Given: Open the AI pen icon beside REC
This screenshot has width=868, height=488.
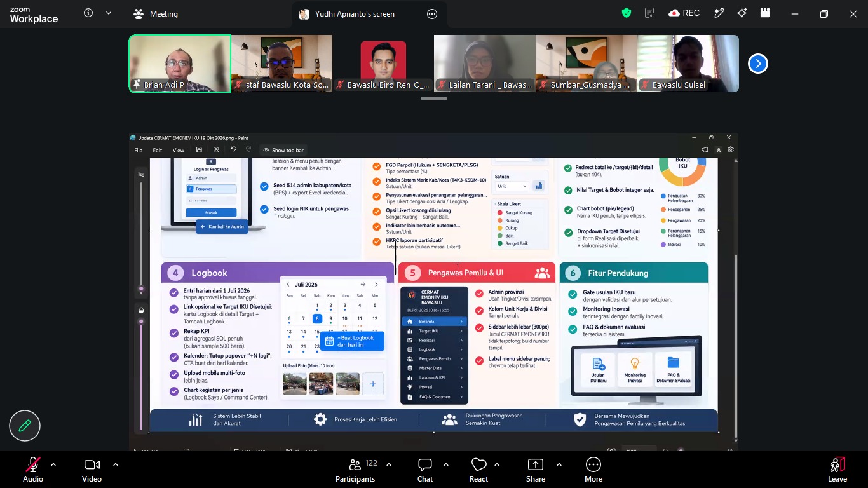Looking at the screenshot, I should click(719, 13).
